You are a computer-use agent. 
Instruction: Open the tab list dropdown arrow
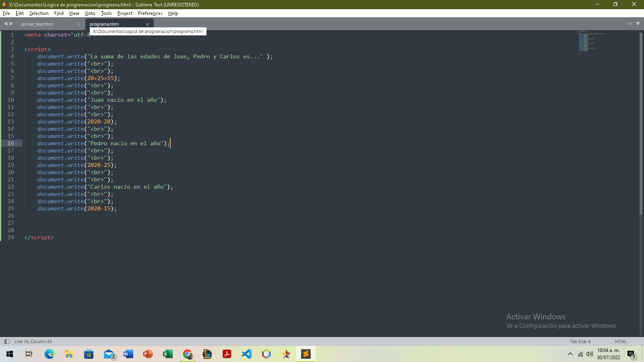point(638,24)
